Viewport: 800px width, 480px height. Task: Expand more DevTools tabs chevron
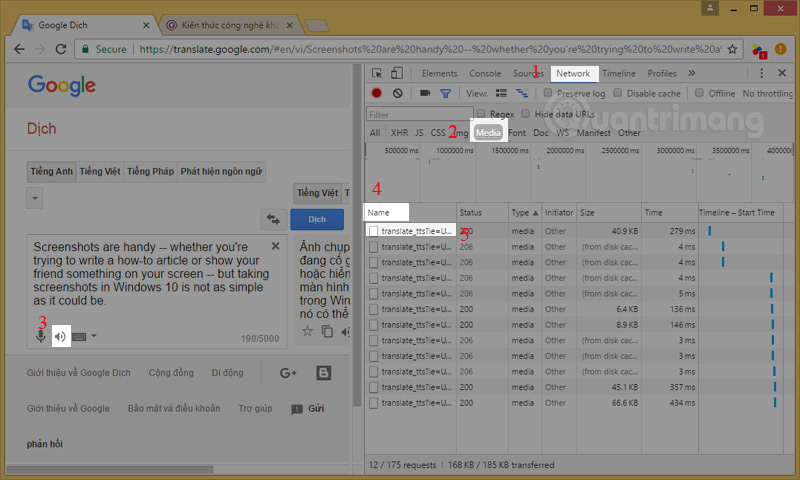[691, 73]
